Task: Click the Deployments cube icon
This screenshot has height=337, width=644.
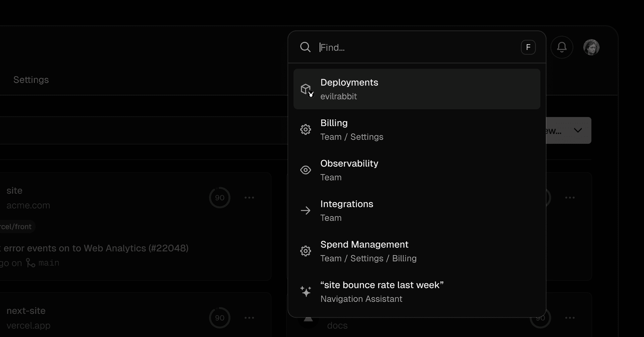Action: (x=306, y=89)
